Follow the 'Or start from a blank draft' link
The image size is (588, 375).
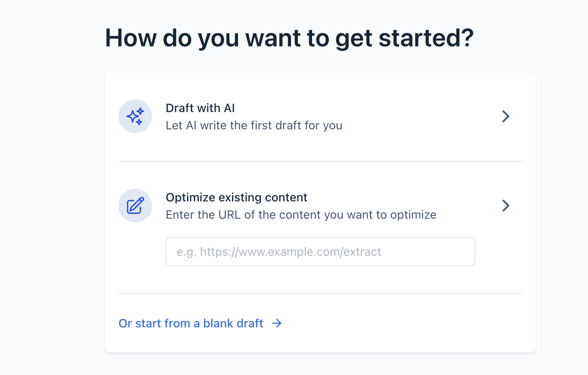click(x=191, y=323)
